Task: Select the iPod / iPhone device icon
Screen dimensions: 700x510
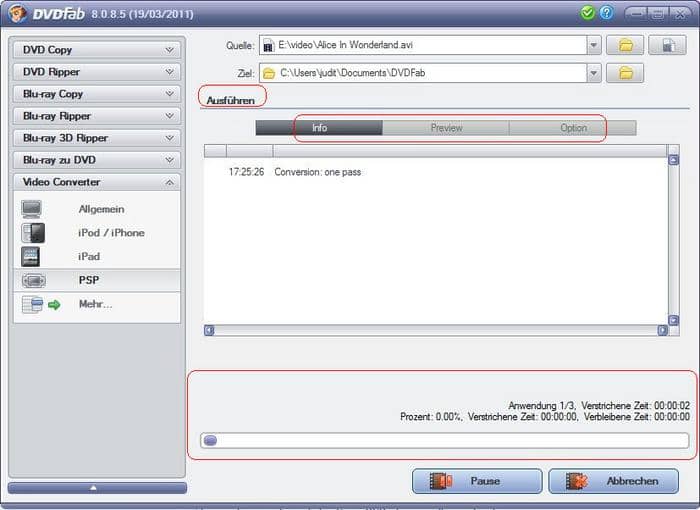Action: [x=33, y=233]
